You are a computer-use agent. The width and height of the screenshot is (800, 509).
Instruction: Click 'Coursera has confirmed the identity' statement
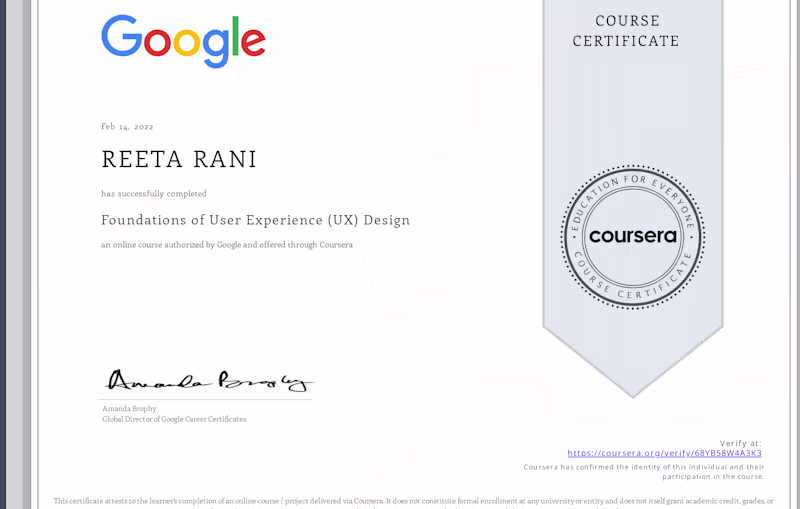(x=644, y=472)
